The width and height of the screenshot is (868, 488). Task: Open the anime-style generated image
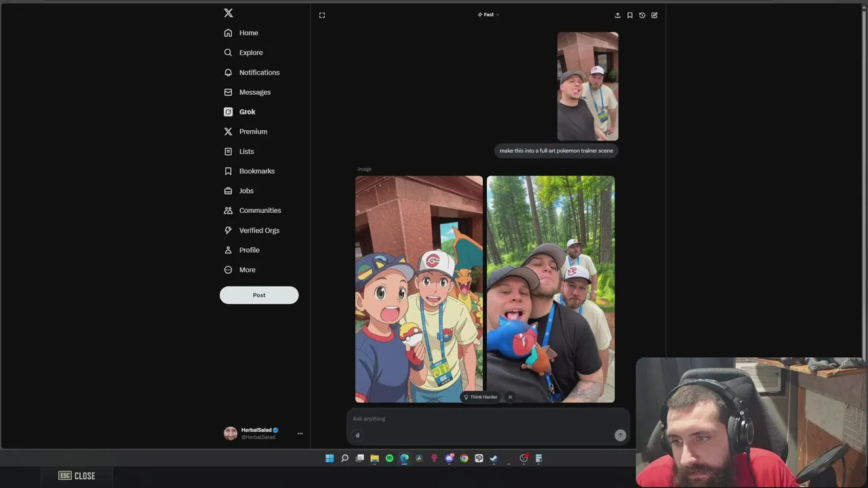pyautogui.click(x=419, y=289)
